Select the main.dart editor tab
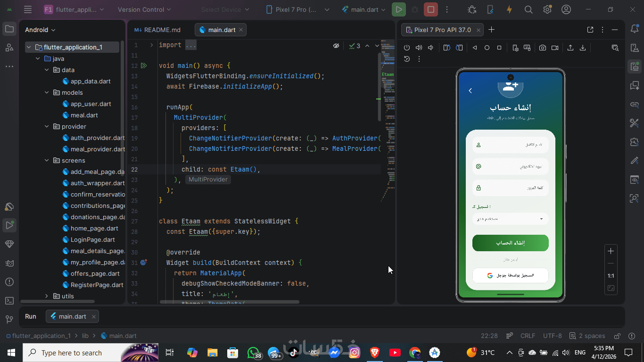The image size is (644, 362). 222,30
